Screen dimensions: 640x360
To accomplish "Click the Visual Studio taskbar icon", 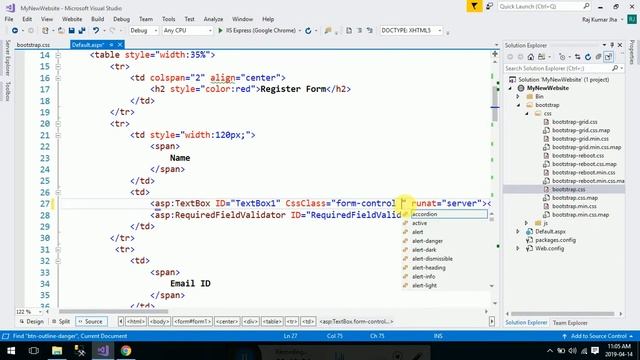I will [x=103, y=351].
